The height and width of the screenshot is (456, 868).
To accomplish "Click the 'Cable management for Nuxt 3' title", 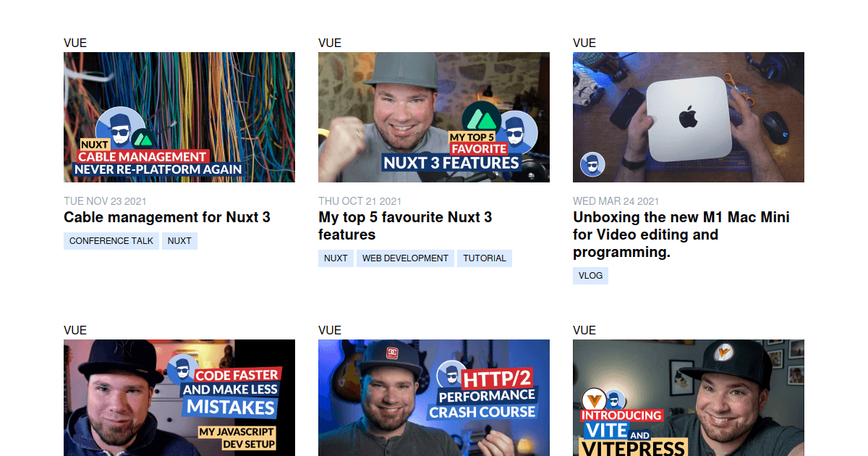I will (167, 217).
